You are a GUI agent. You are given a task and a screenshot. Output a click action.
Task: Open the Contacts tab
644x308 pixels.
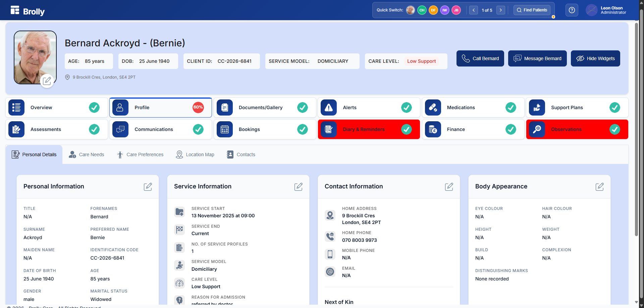pos(241,155)
